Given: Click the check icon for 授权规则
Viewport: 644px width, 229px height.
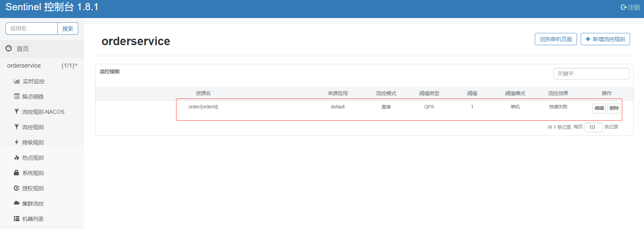Looking at the screenshot, I should (x=16, y=188).
